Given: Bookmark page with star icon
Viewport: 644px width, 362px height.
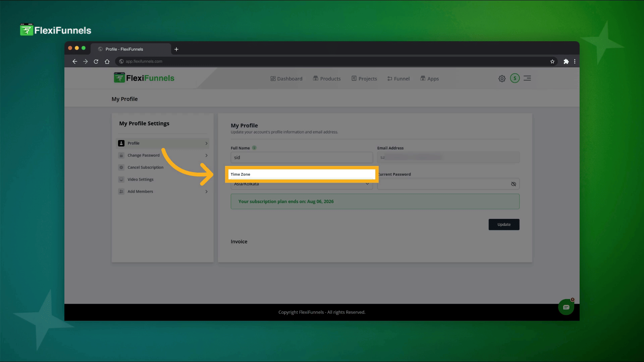Looking at the screenshot, I should (552, 61).
